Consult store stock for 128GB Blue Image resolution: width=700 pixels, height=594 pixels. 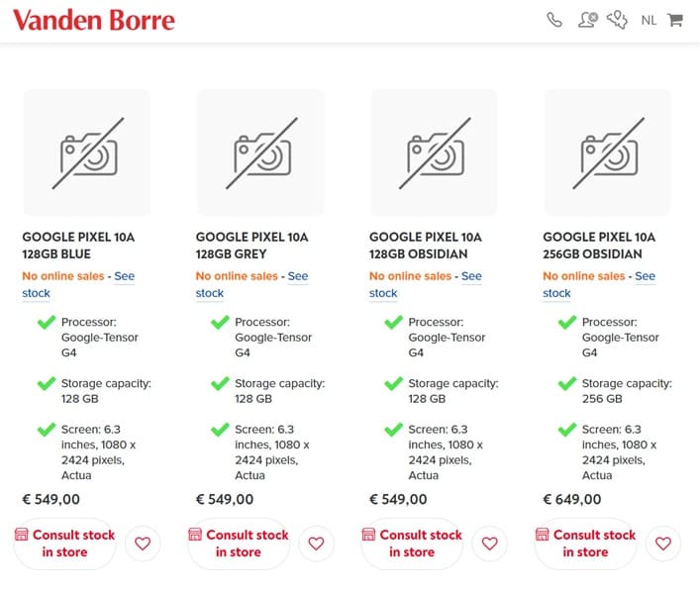pos(65,544)
